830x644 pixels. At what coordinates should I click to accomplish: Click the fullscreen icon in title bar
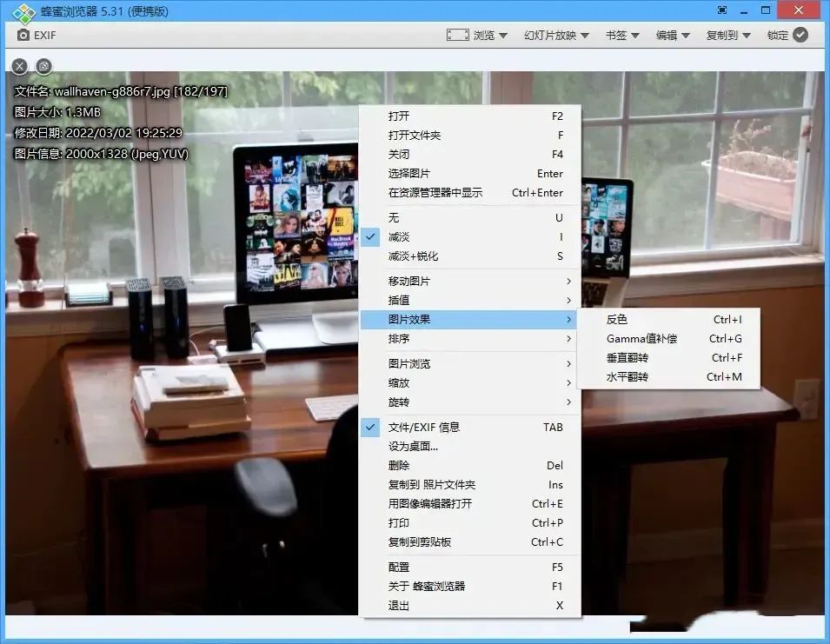pyautogui.click(x=721, y=10)
